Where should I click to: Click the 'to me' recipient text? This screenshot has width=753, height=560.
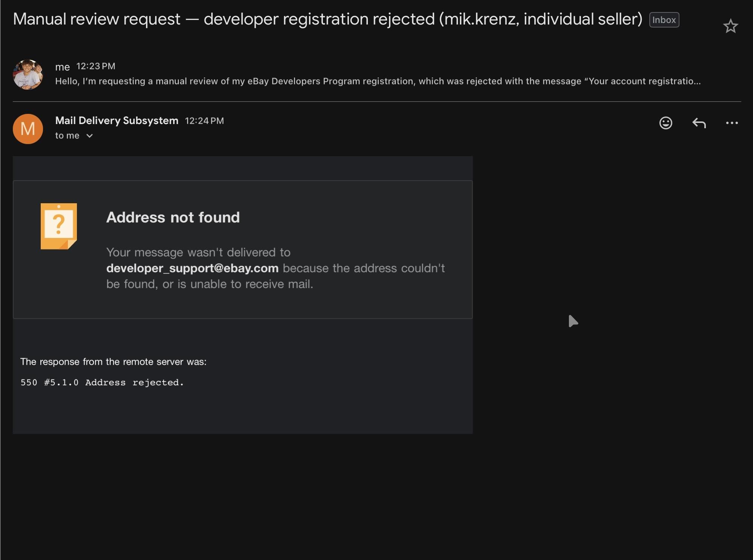coord(67,136)
